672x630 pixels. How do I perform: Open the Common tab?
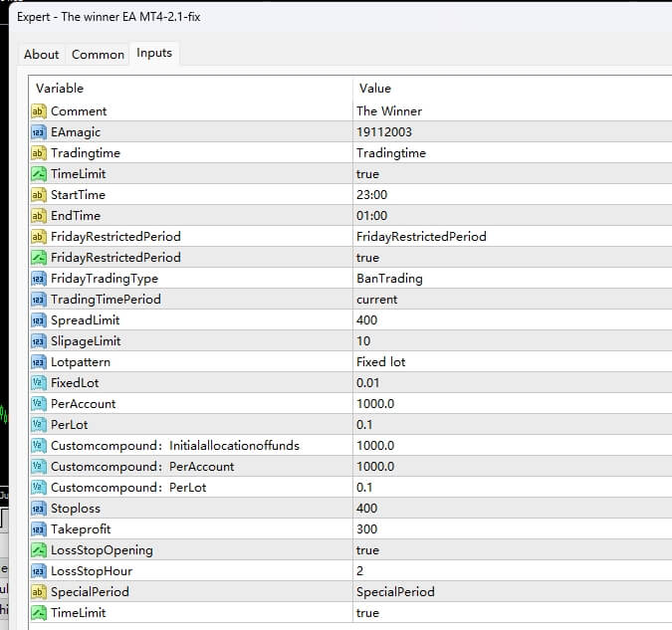click(98, 55)
